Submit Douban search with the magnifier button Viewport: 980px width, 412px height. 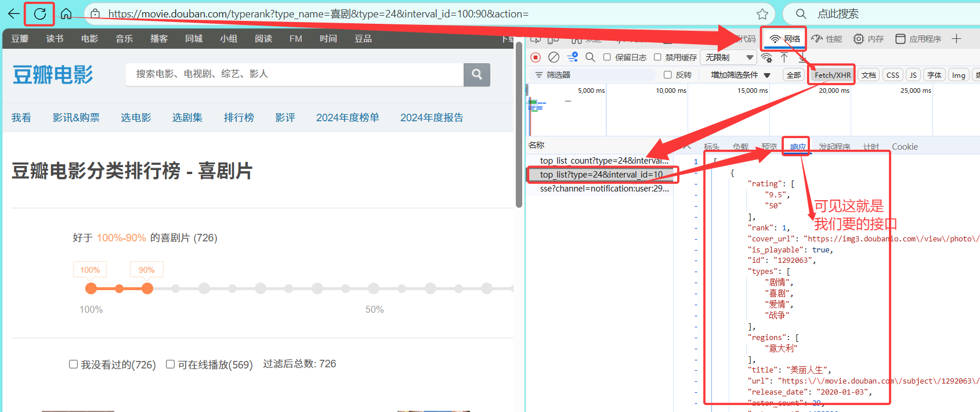point(477,74)
